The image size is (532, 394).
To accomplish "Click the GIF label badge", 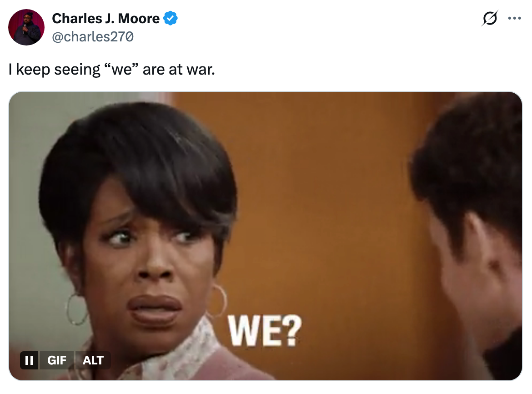I will tap(57, 360).
